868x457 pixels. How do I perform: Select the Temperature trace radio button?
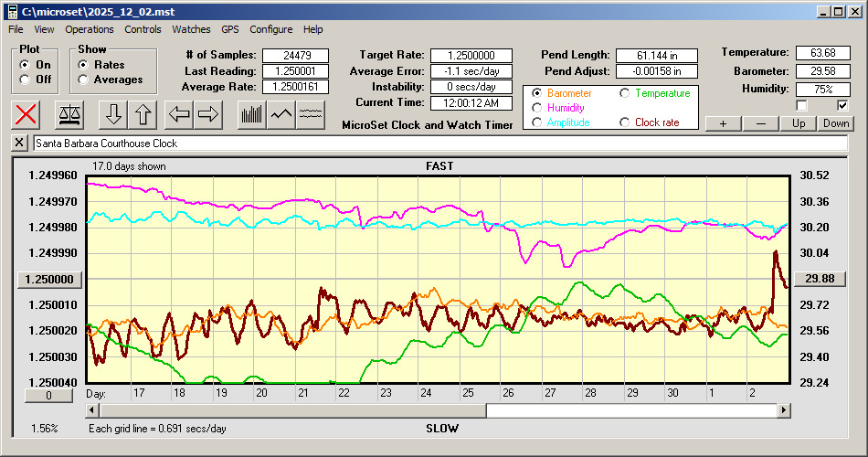point(625,93)
